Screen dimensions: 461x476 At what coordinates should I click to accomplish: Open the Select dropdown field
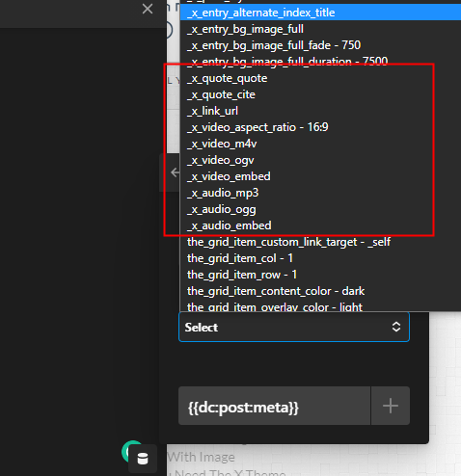pos(294,327)
